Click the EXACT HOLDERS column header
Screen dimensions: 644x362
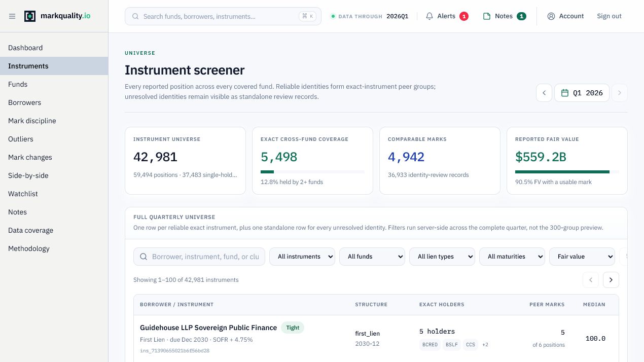442,305
